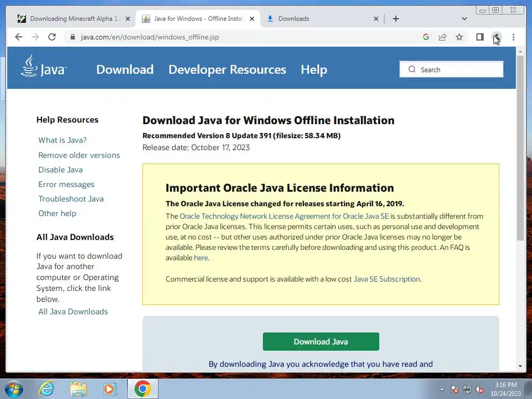Switch to Downloading Minecraft Alpha tab

pyautogui.click(x=73, y=19)
